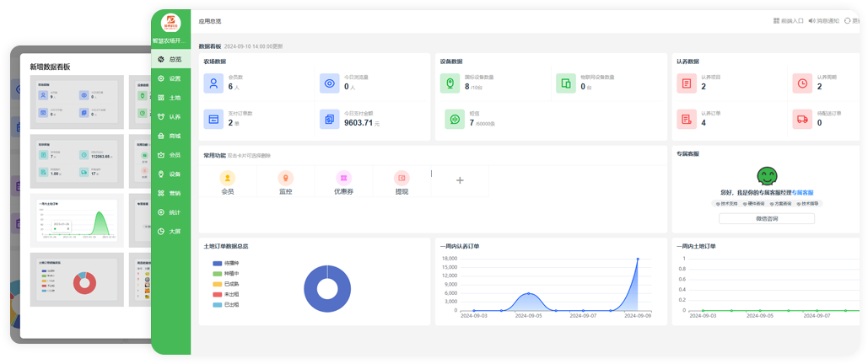Viewport: 868px width, 364px height.
Task: Add a shortcut with the plus card
Action: point(460,180)
